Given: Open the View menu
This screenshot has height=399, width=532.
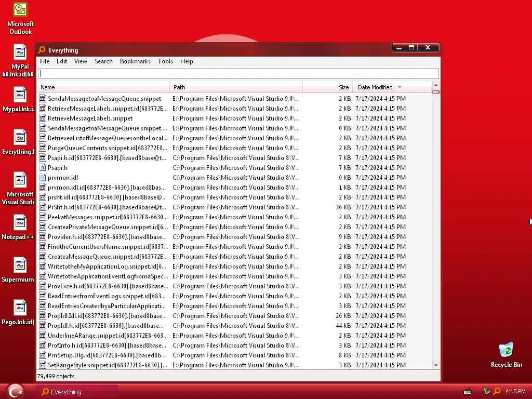Looking at the screenshot, I should (x=81, y=61).
